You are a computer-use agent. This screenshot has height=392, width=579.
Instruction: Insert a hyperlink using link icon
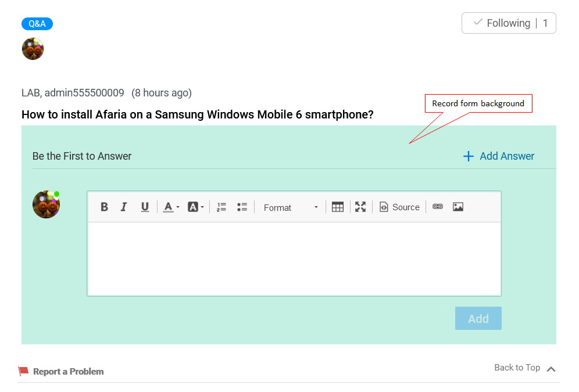pos(438,207)
